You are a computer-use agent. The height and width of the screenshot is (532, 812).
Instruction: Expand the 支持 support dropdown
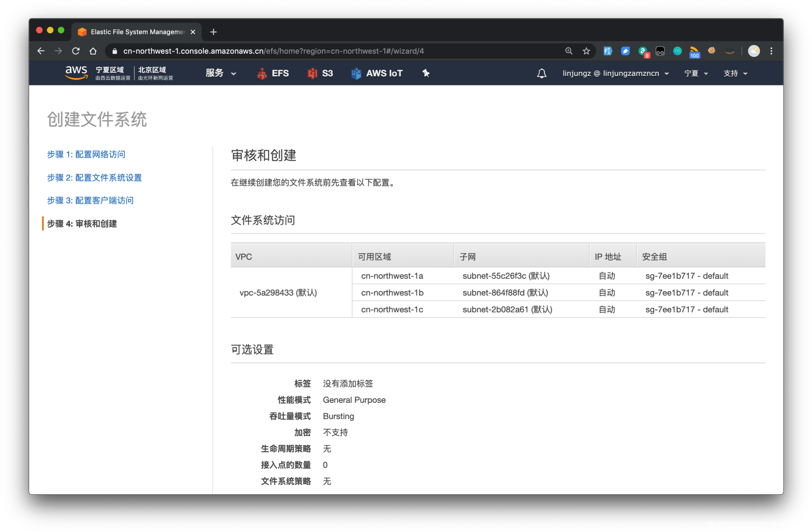[x=735, y=73]
